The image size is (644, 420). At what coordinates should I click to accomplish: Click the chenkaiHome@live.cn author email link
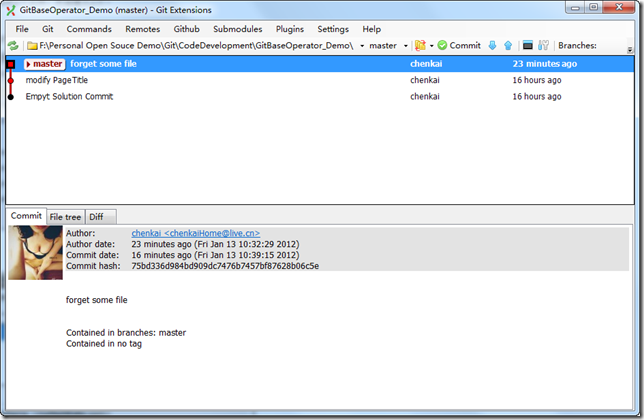pos(196,233)
